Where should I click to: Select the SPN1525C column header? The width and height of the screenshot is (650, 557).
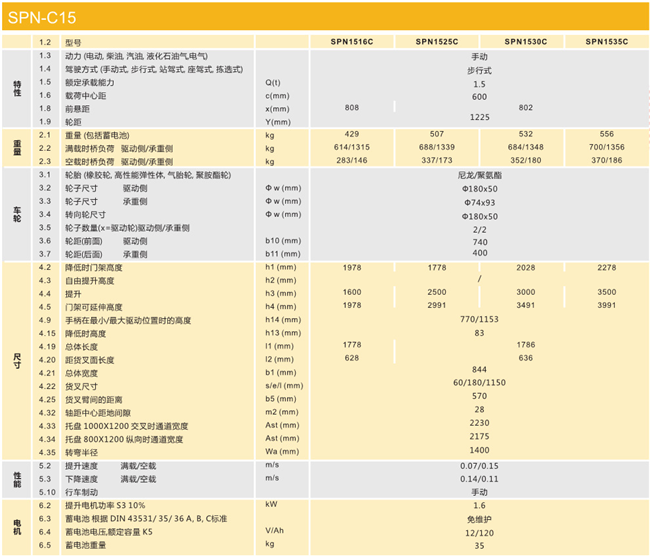coord(437,42)
